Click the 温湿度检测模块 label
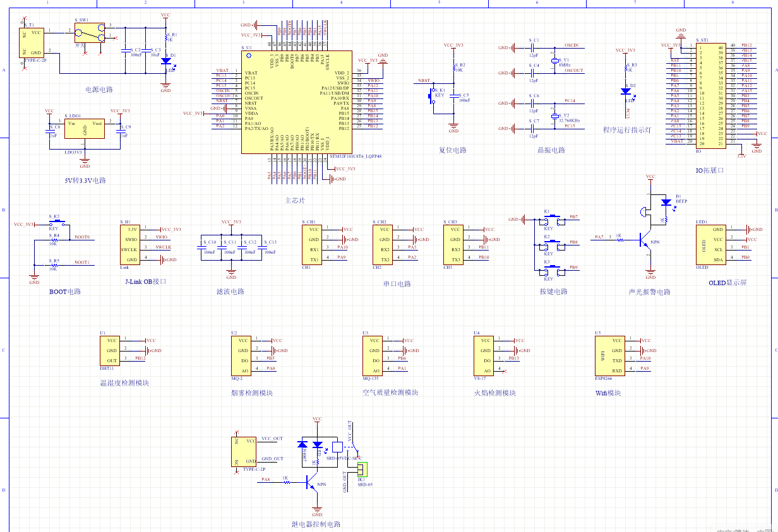778x532 pixels. coord(125,382)
